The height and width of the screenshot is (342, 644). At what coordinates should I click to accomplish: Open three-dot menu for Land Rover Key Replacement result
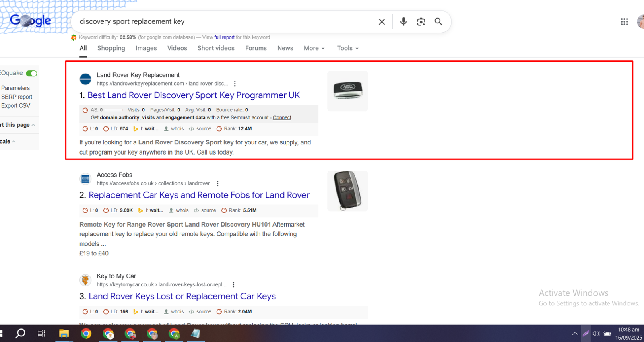point(235,84)
